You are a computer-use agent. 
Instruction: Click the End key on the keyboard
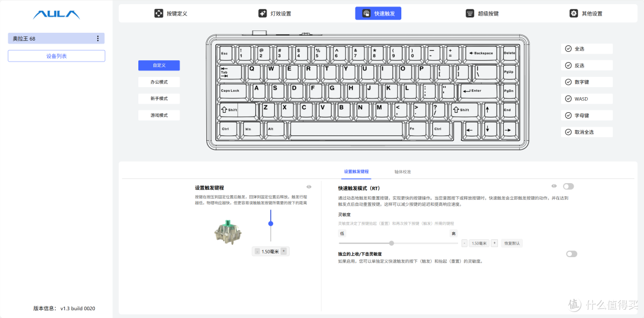[x=509, y=110]
